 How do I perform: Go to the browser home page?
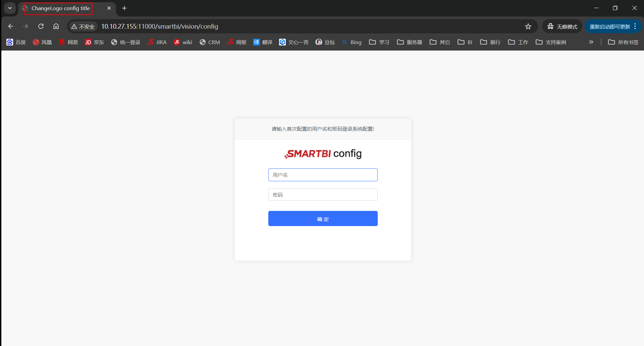tap(56, 26)
